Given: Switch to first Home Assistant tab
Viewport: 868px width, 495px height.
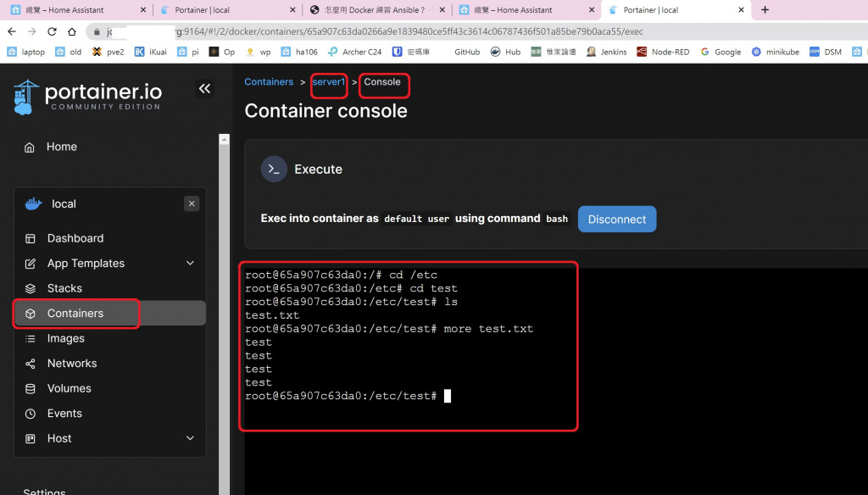Looking at the screenshot, I should (75, 9).
